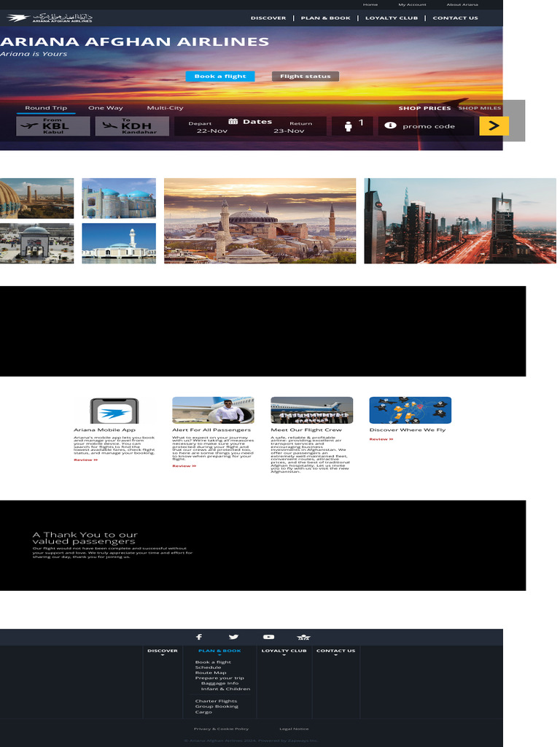560x747 pixels.
Task: Click Review link under Alert For All Passengers
Action: click(x=184, y=466)
